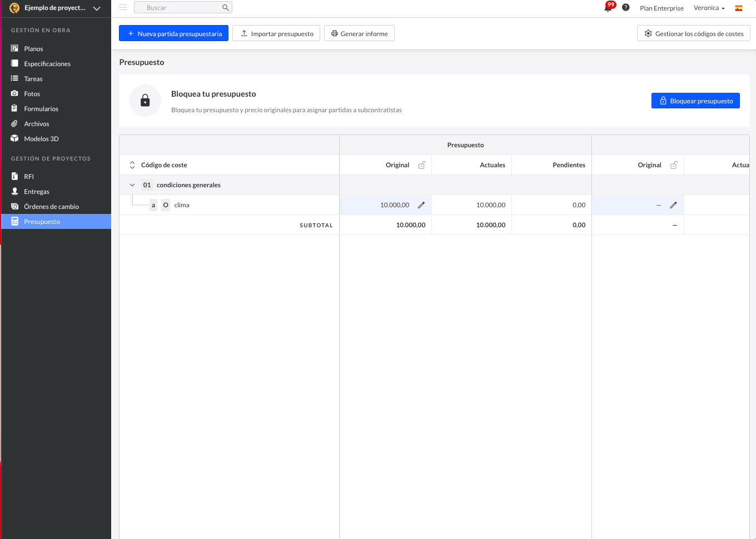Change language via Spanish flag icon
Screen dimensions: 756x539
pyautogui.click(x=739, y=8)
